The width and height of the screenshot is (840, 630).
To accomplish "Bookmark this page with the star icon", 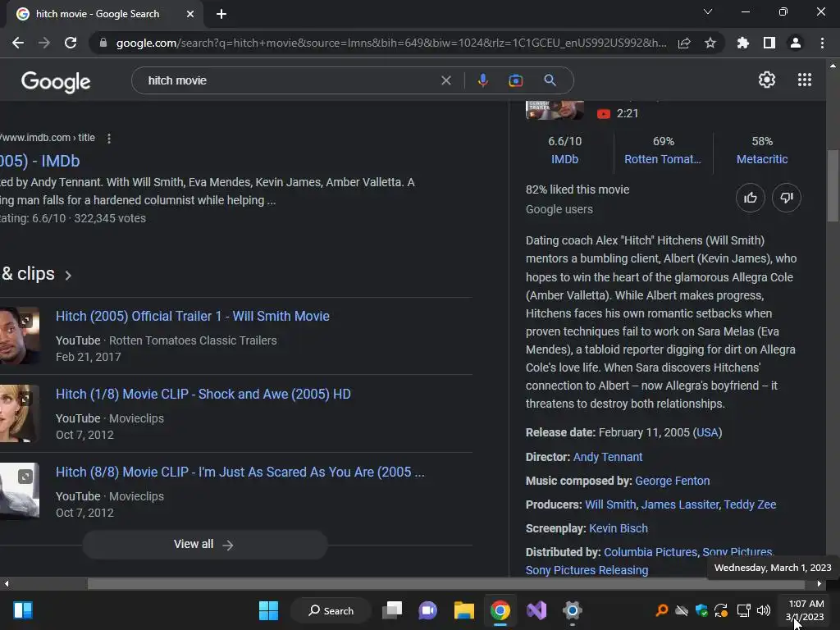I will pyautogui.click(x=710, y=43).
